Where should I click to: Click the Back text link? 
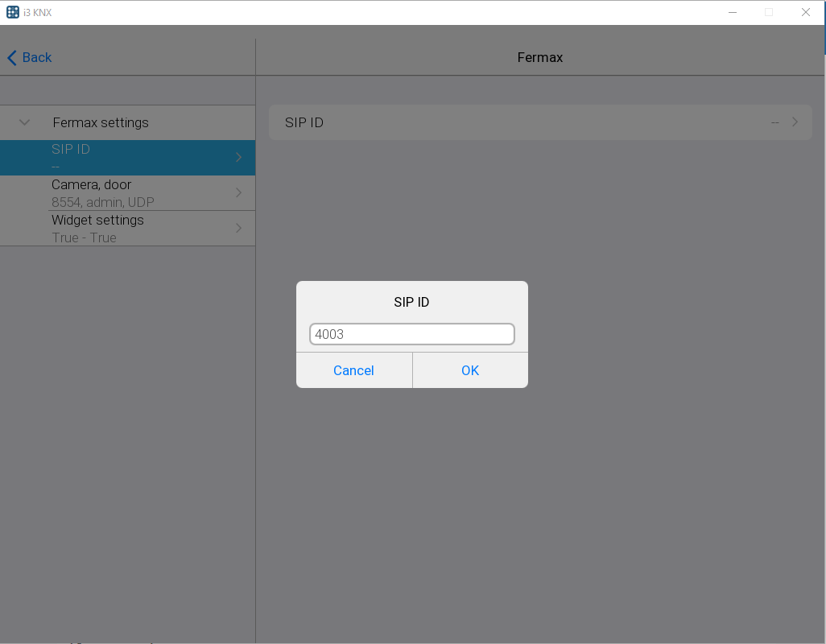tap(37, 57)
